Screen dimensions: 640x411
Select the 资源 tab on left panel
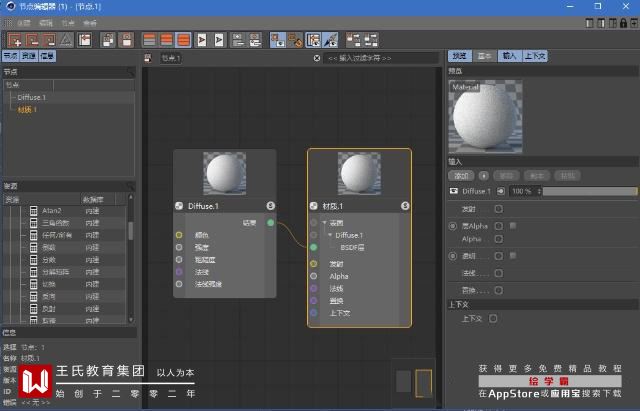(x=29, y=56)
